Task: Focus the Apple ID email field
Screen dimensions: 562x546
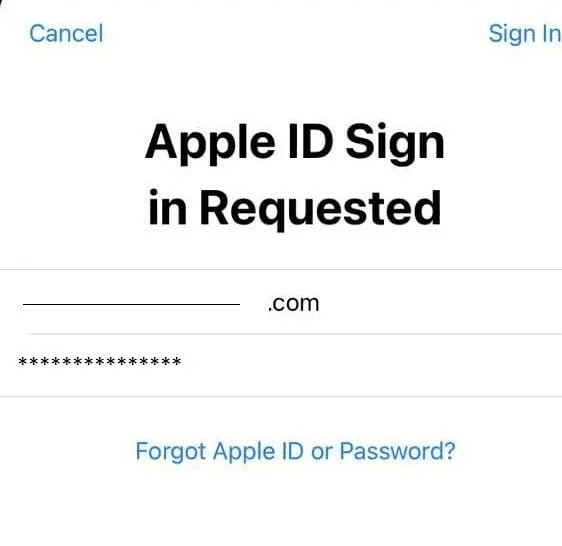Action: tap(281, 302)
